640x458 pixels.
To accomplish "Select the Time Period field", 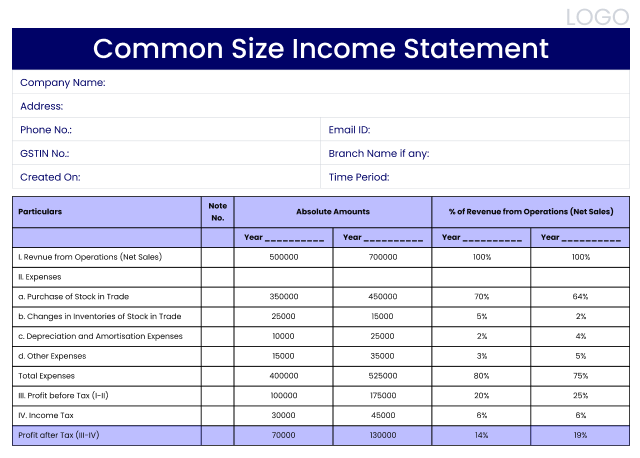I will tap(475, 177).
